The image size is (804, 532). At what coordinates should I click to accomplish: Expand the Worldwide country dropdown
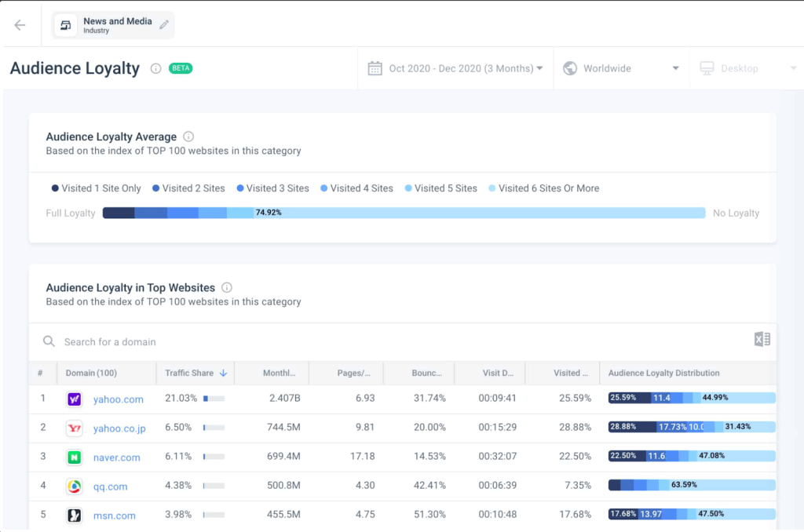point(620,68)
